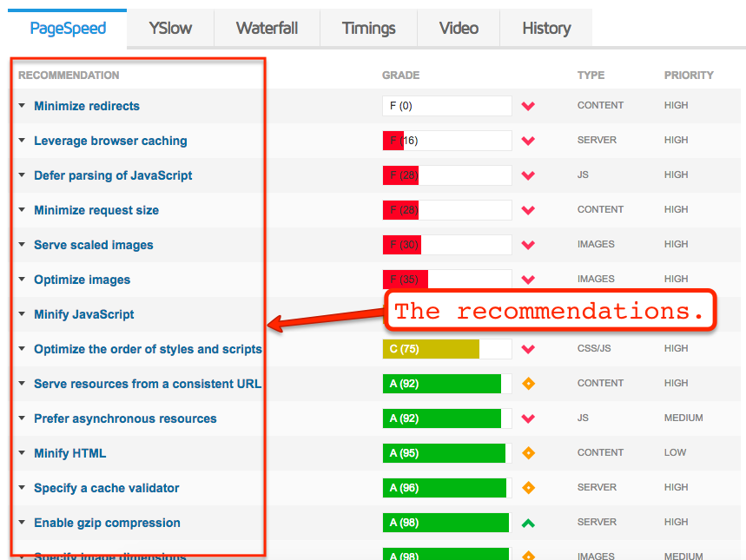Expand the Optimize images row triangle

click(x=22, y=280)
